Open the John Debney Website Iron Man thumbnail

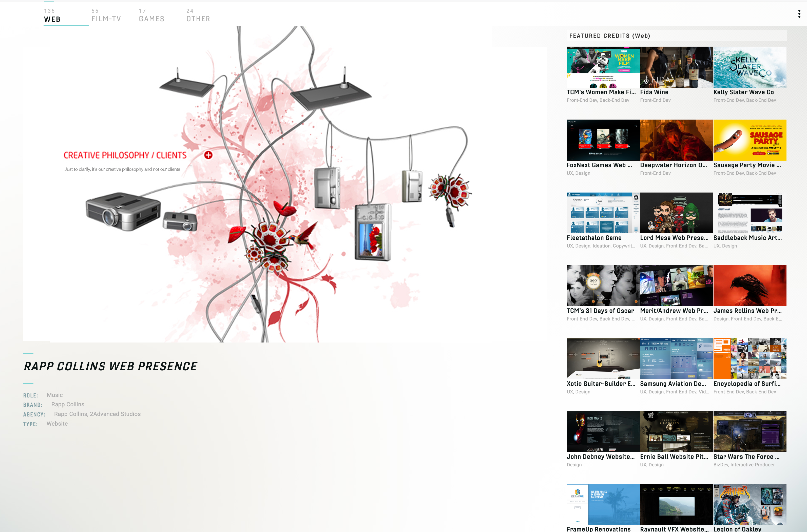(603, 432)
